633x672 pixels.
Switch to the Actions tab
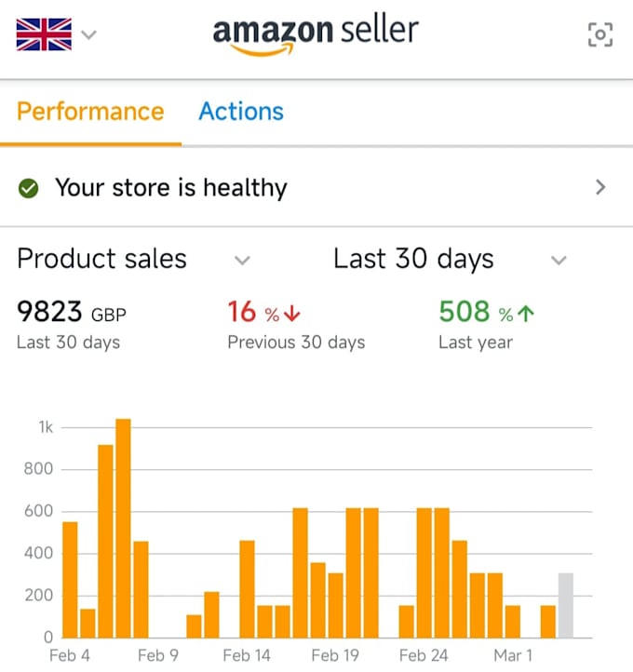241,112
